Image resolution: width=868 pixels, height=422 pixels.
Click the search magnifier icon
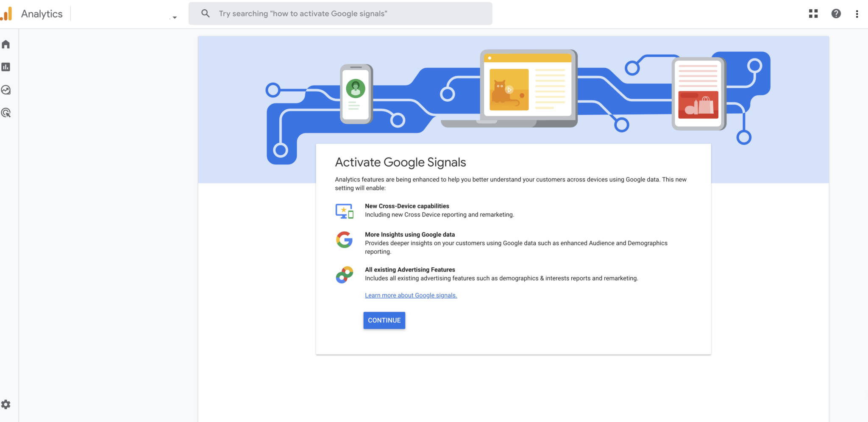pyautogui.click(x=206, y=14)
